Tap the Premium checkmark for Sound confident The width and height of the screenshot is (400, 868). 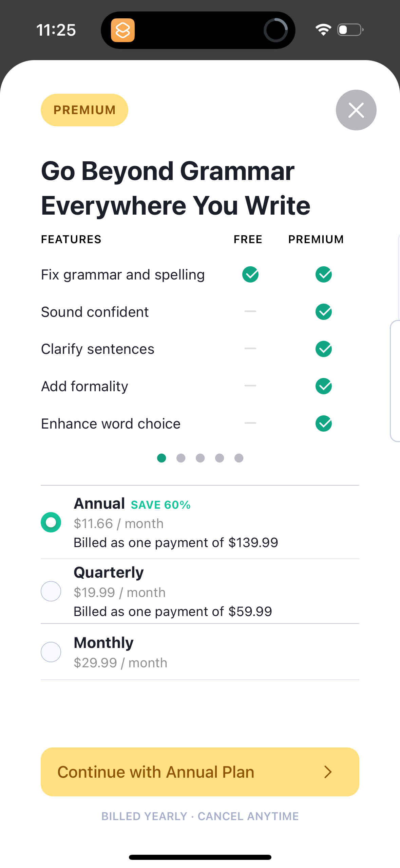tap(323, 312)
